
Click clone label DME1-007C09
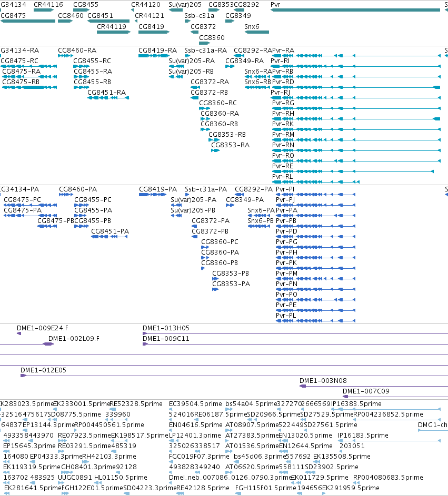pos(366,391)
